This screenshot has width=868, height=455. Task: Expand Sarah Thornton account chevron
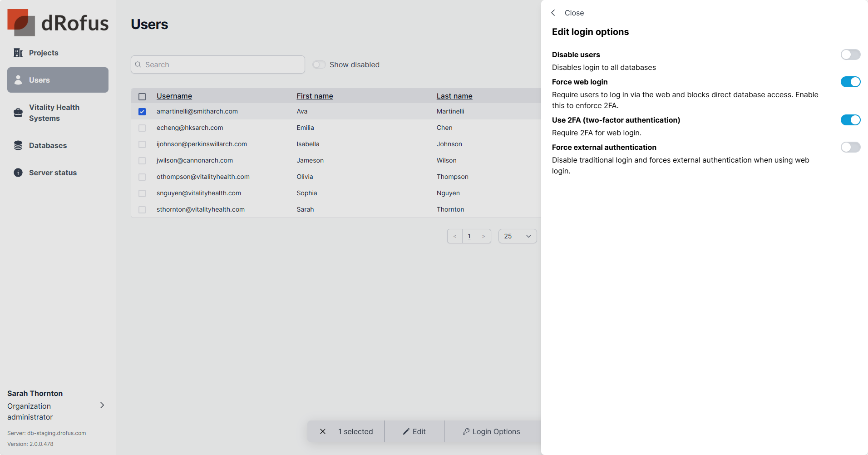tap(102, 405)
